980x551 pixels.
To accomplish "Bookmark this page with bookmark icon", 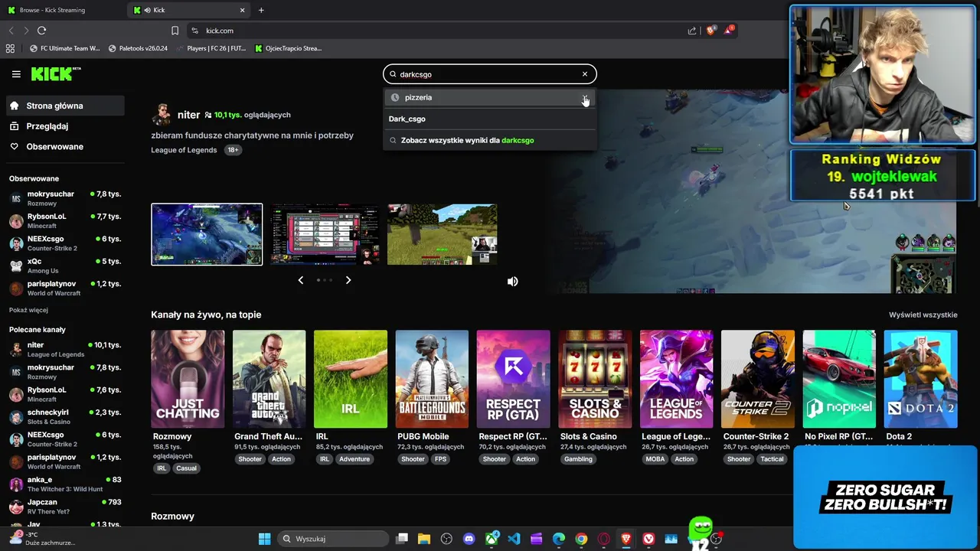I will click(x=175, y=31).
